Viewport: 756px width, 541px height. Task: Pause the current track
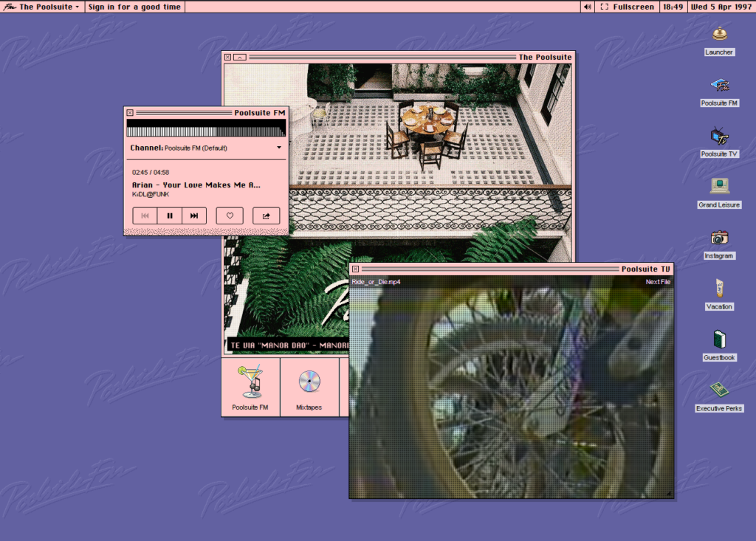click(x=170, y=216)
